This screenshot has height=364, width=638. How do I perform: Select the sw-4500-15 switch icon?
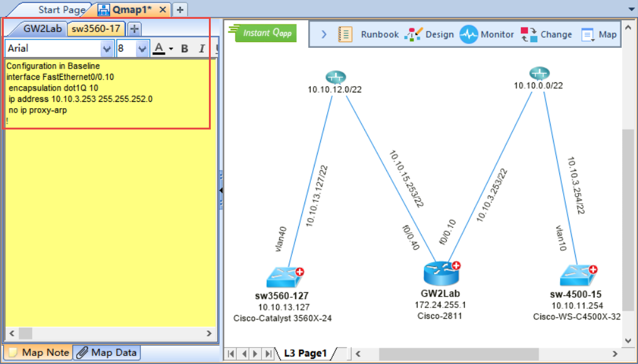click(x=577, y=276)
